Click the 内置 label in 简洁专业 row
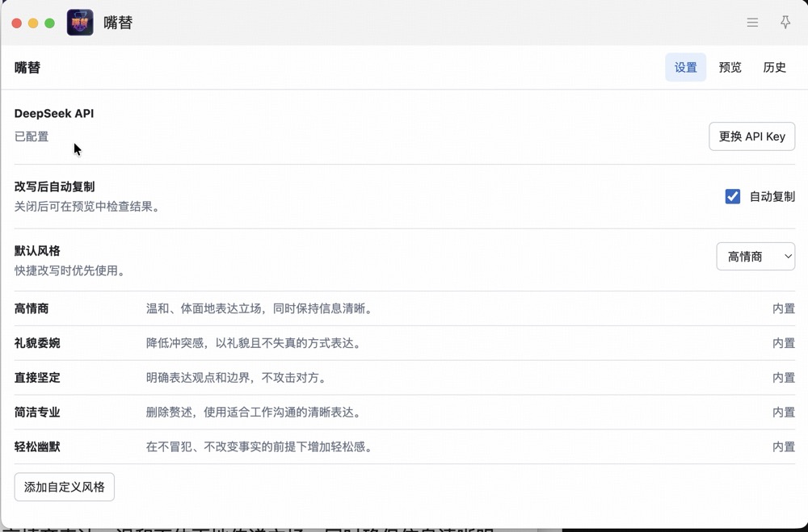The height and width of the screenshot is (532, 808). tap(783, 412)
